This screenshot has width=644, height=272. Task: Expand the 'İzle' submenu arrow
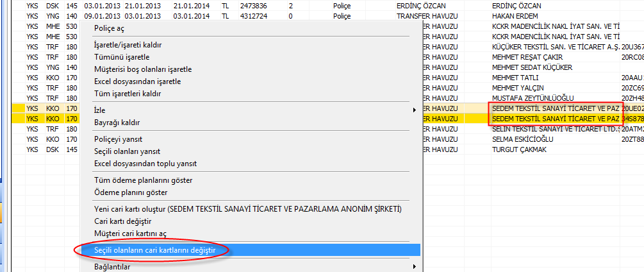point(414,110)
